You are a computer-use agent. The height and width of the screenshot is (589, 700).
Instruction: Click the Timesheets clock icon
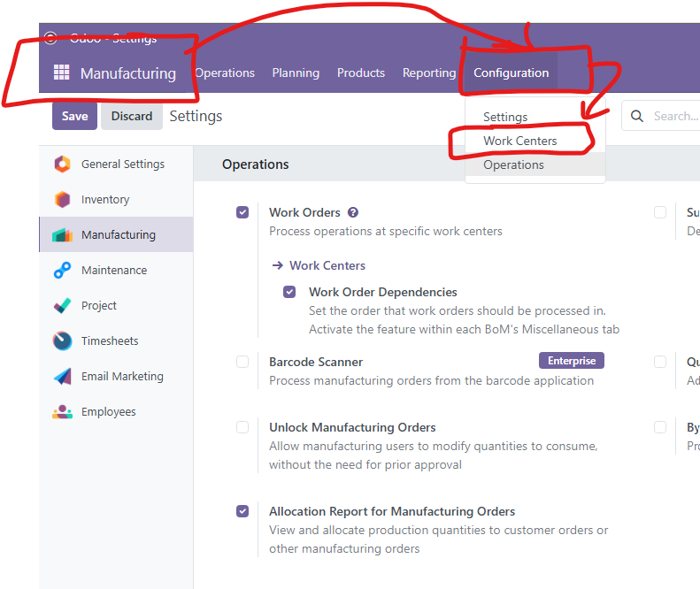[x=62, y=341]
